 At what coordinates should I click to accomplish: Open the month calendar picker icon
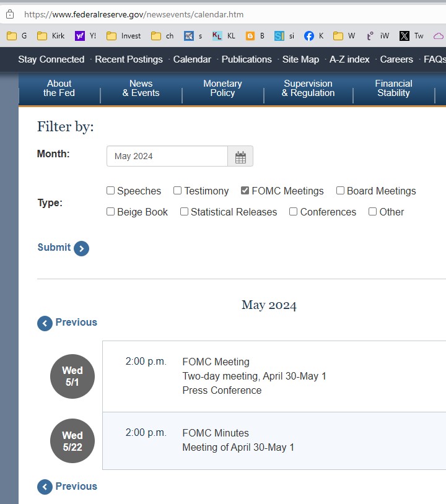(x=240, y=157)
